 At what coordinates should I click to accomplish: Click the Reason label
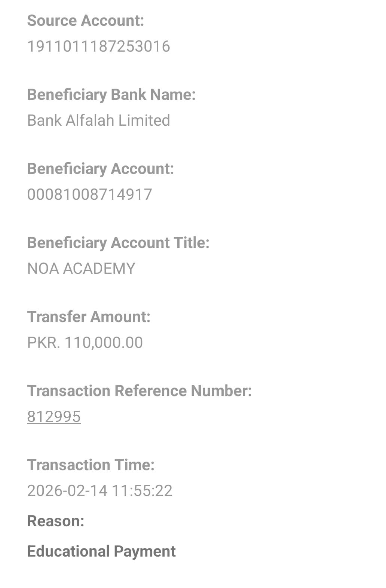click(55, 521)
